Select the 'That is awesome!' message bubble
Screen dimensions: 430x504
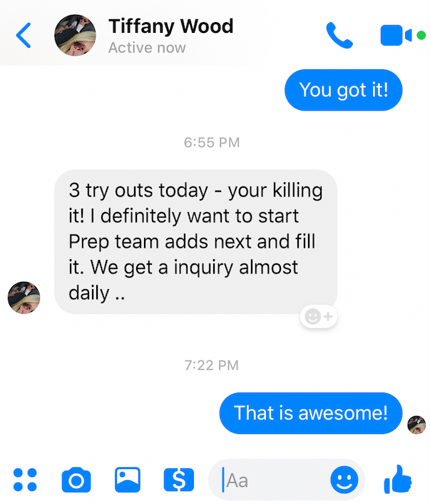pos(311,413)
